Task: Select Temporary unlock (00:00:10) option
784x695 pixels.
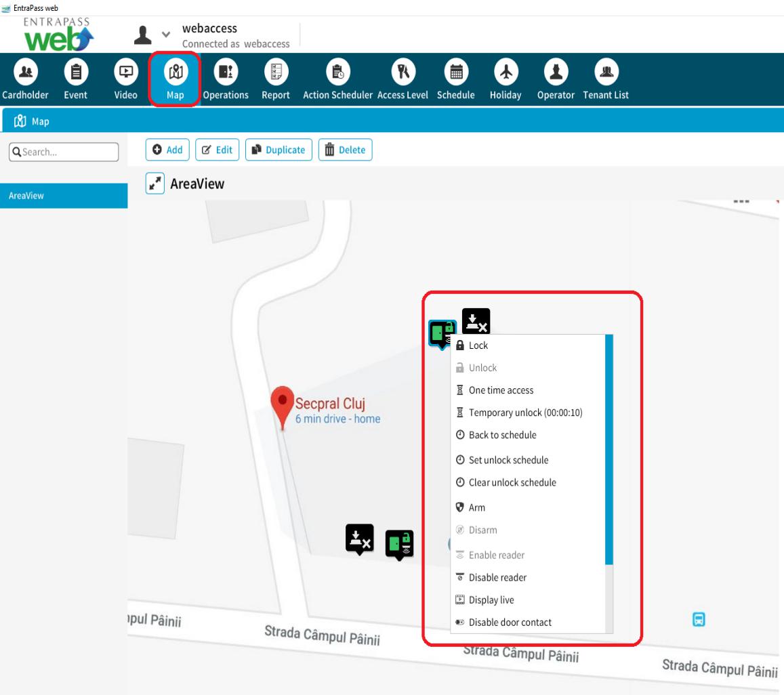Action: [525, 413]
